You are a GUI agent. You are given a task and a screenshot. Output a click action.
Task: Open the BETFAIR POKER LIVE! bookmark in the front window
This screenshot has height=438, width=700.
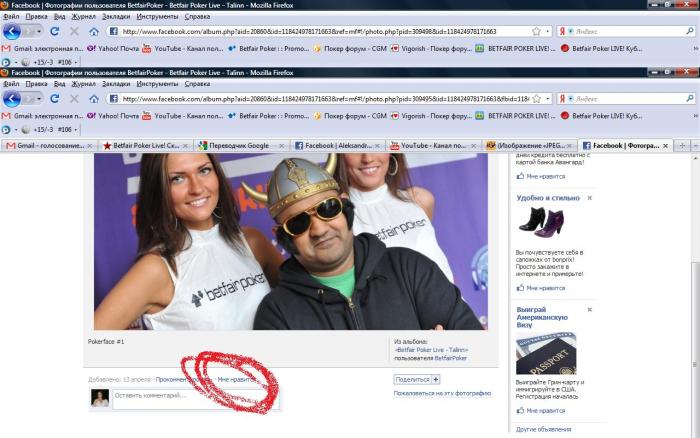(x=515, y=116)
